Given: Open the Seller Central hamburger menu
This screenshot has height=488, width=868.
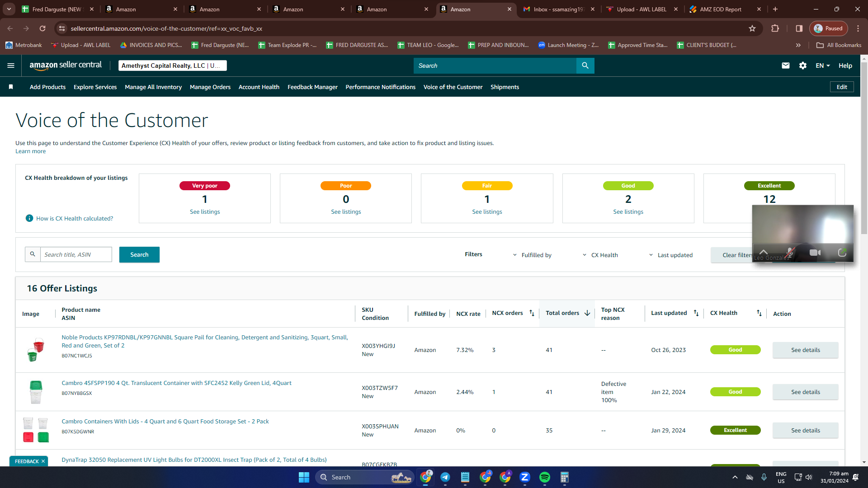Looking at the screenshot, I should [x=11, y=66].
